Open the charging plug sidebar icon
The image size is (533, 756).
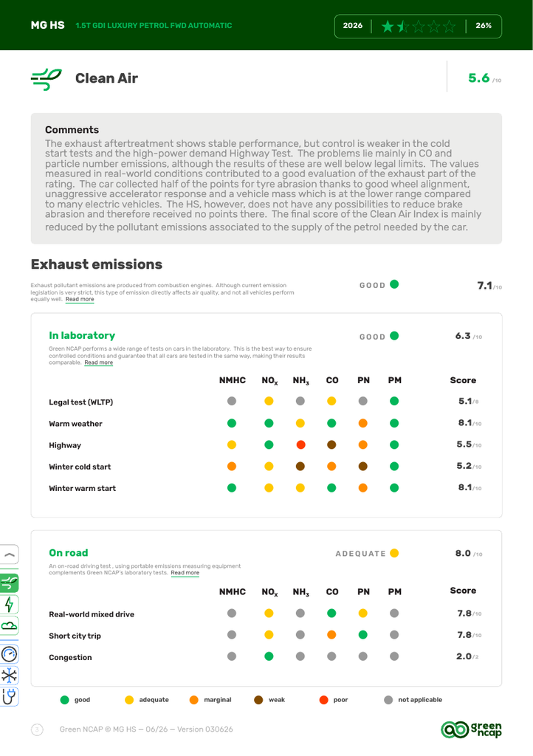(x=9, y=697)
